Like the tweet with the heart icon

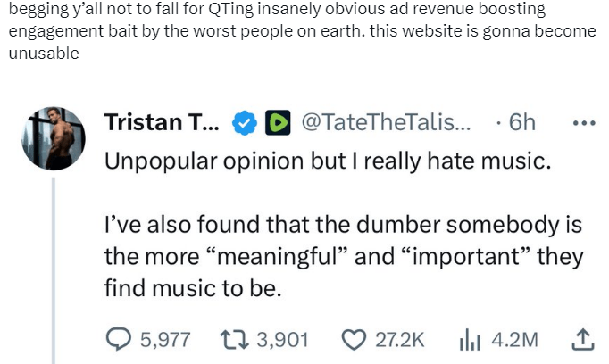[354, 339]
